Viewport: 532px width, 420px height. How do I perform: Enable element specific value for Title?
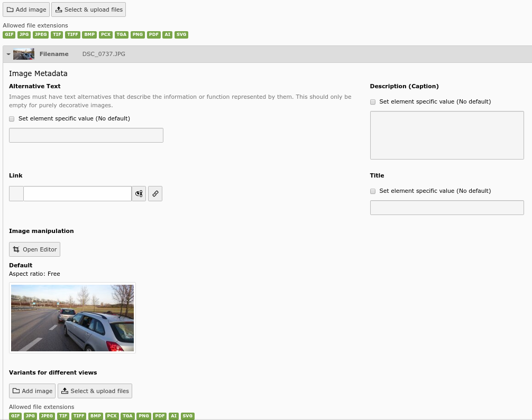(x=372, y=191)
